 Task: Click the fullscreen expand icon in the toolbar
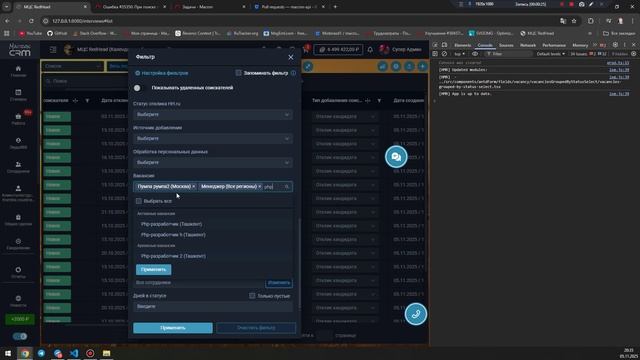click(x=308, y=66)
